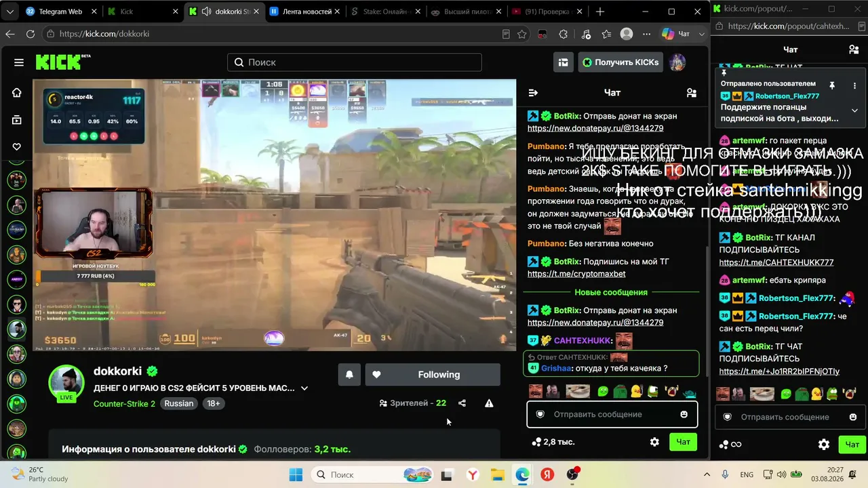Screen dimensions: 868x488
Task: Reload the browser page
Action: click(30, 34)
